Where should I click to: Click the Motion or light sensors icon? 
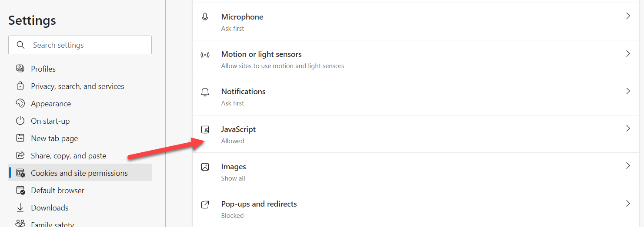pos(205,55)
